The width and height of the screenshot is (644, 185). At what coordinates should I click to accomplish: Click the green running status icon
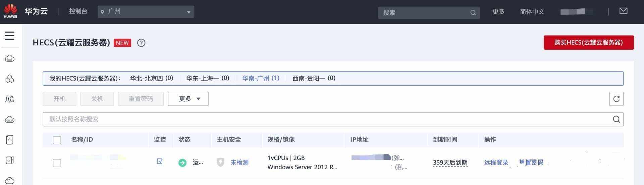coord(182,163)
